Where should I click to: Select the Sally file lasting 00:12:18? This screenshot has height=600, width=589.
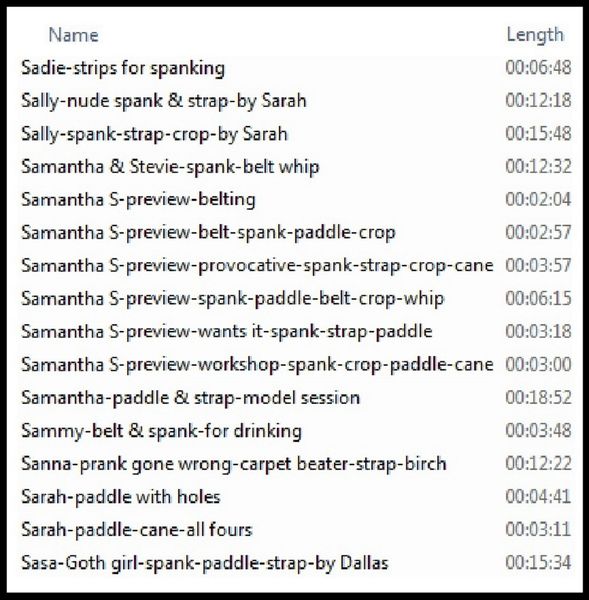tap(295, 101)
